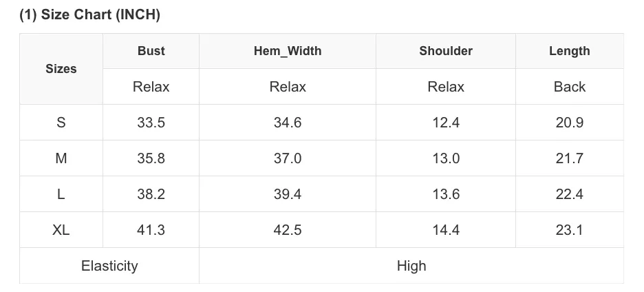Click the Elasticity row label
This screenshot has width=644, height=292.
pos(109,266)
